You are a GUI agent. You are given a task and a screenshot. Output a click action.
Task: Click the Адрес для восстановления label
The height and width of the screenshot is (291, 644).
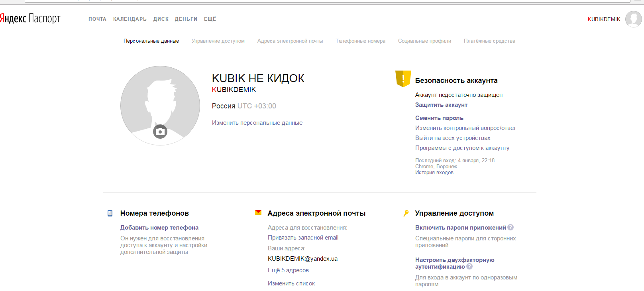tap(308, 228)
